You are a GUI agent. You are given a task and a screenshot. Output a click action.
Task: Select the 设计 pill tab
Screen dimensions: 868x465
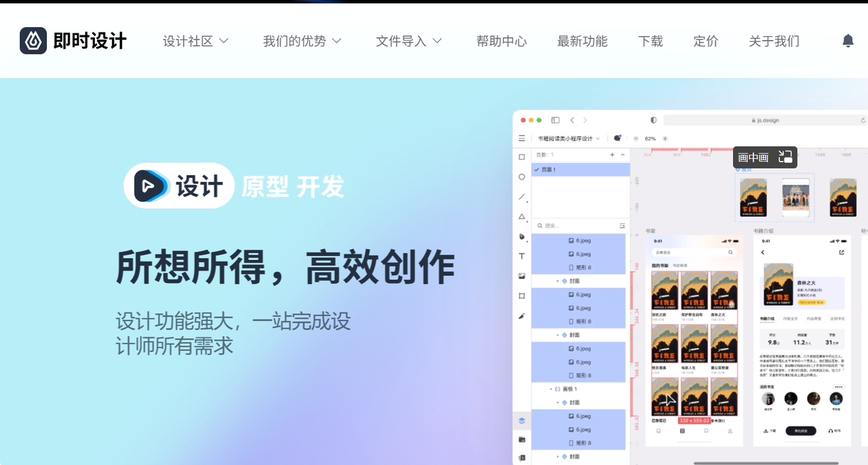(x=199, y=186)
